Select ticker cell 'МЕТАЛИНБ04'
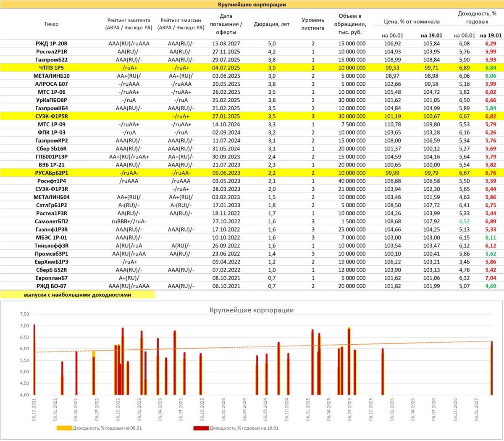504x441 pixels. (51, 197)
